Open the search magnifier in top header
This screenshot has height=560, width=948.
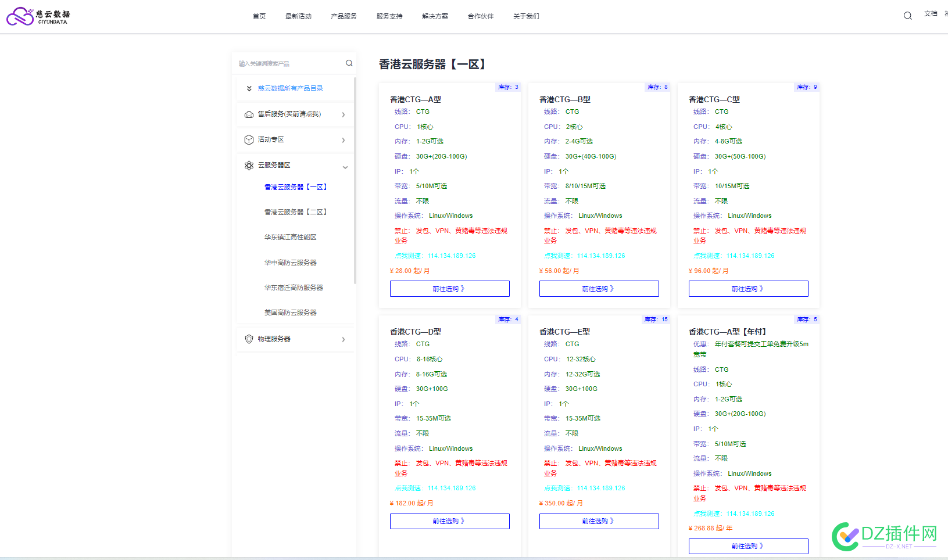point(907,16)
